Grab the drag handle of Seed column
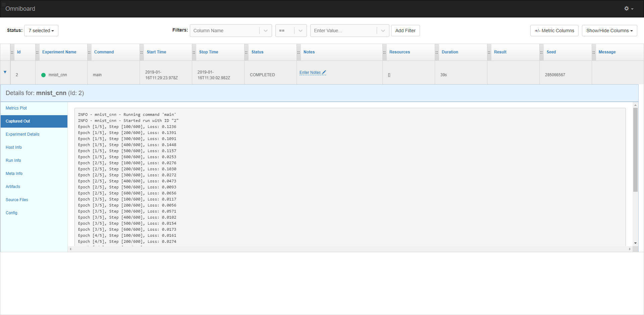 click(x=541, y=52)
